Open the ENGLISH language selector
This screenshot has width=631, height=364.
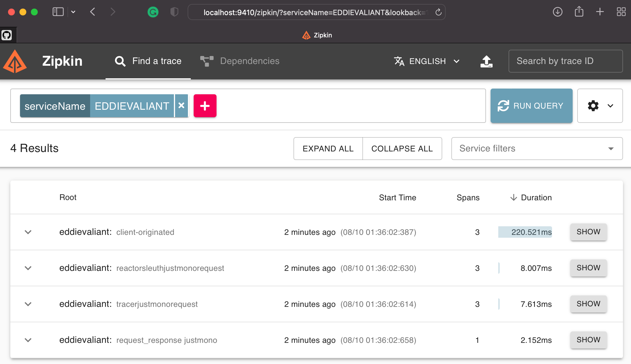(427, 61)
